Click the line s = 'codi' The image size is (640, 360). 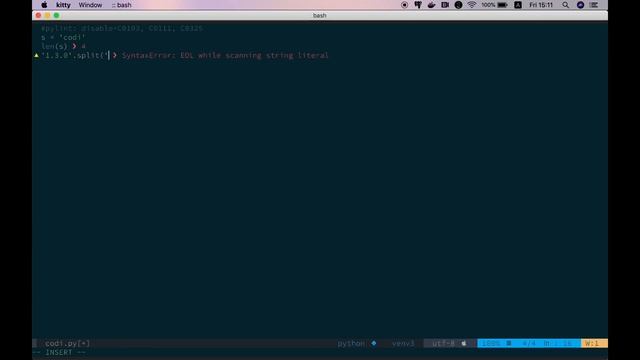(63, 37)
